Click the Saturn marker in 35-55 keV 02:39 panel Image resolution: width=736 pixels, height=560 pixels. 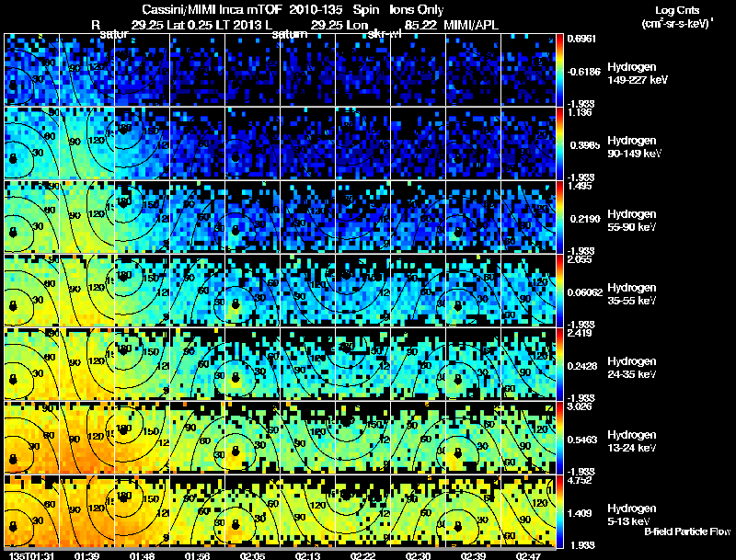tap(458, 306)
